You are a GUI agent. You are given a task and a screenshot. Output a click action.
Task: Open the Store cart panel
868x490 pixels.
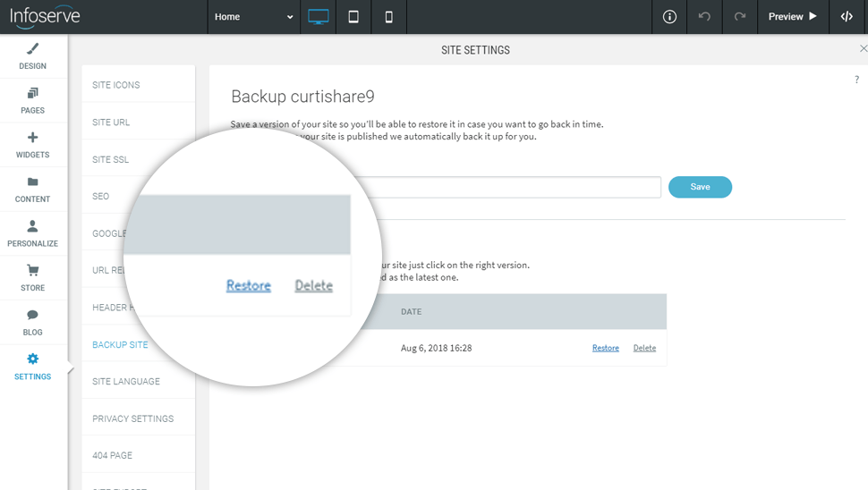coord(33,277)
